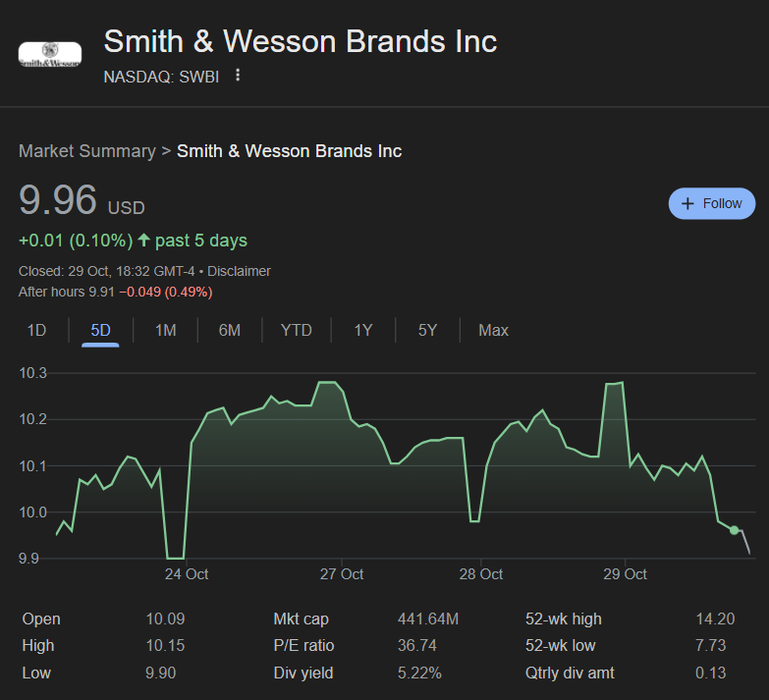Select the Max chart range
769x700 pixels.
493,331
